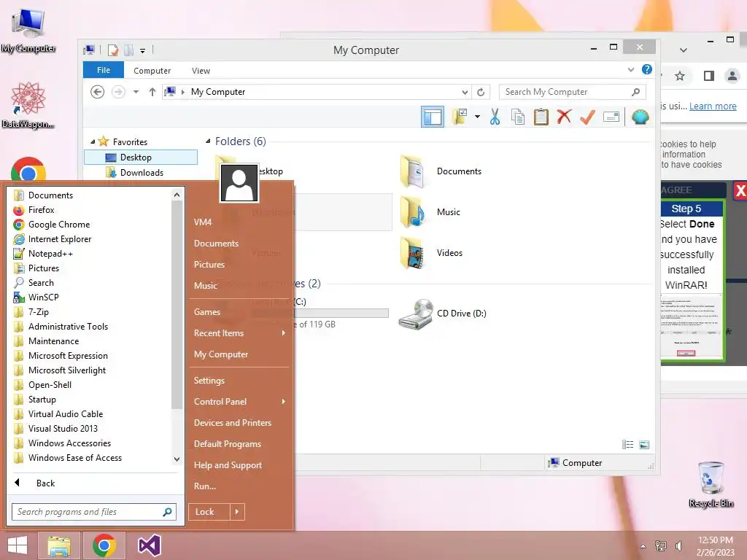Screen dimensions: 747x560
Task: Show hidden tray icons arrow
Action: click(x=643, y=546)
